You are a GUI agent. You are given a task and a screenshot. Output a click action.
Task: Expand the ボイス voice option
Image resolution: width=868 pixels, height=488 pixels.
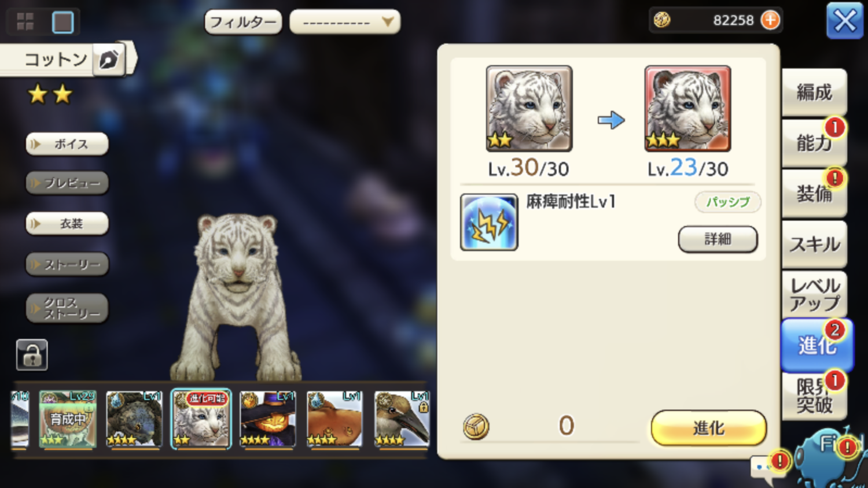[67, 144]
